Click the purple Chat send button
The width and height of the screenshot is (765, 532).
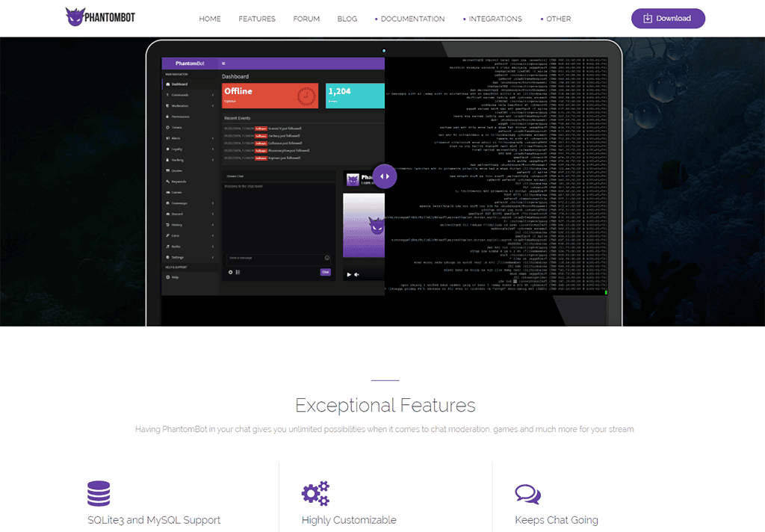pyautogui.click(x=326, y=272)
